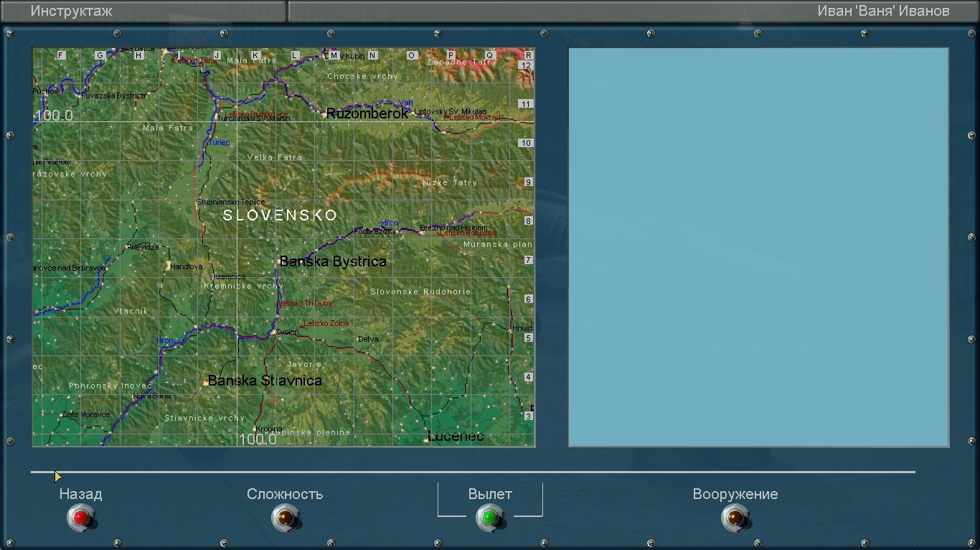Image resolution: width=980 pixels, height=550 pixels.
Task: Click the Letisko Rohozna airfield label
Action: pos(468,233)
